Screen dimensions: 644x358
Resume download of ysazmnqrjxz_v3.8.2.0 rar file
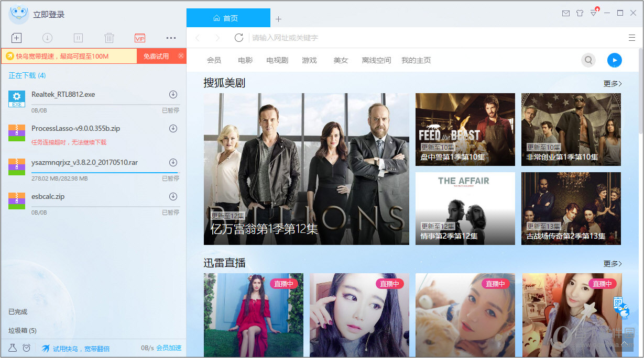pos(173,162)
